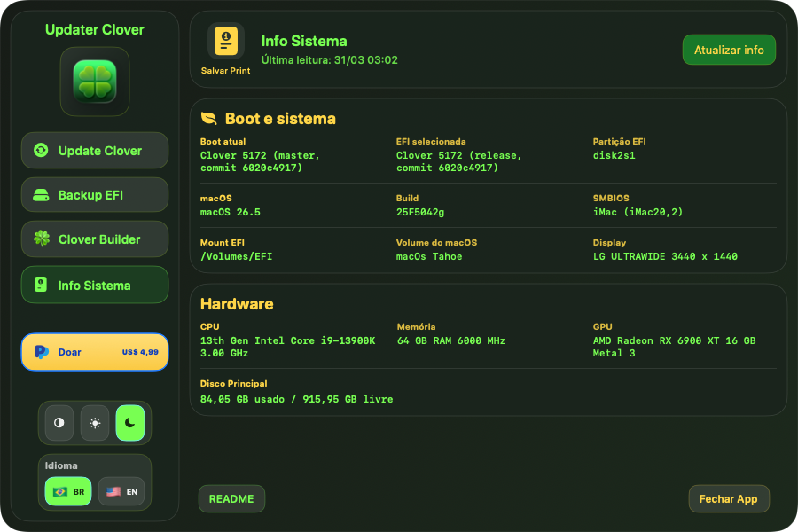Select the dark moon theme

point(130,423)
